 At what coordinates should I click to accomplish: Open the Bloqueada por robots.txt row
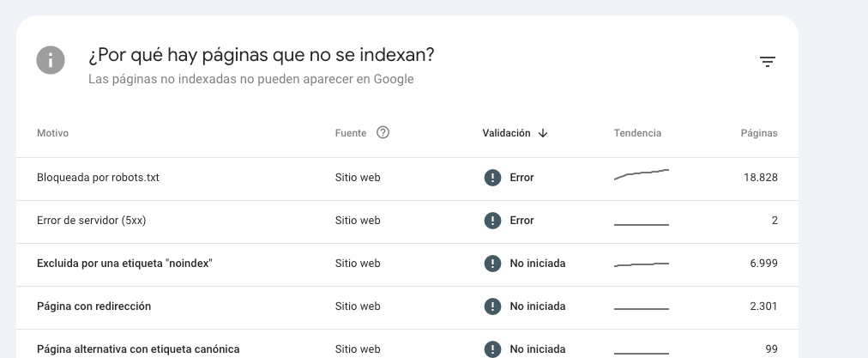pos(407,179)
